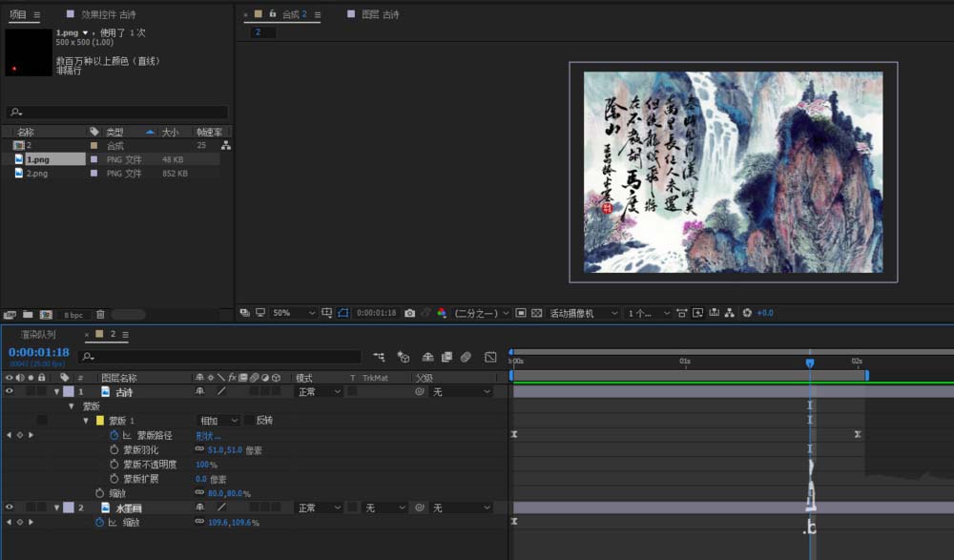Click the 形状... mask path link

click(208, 435)
